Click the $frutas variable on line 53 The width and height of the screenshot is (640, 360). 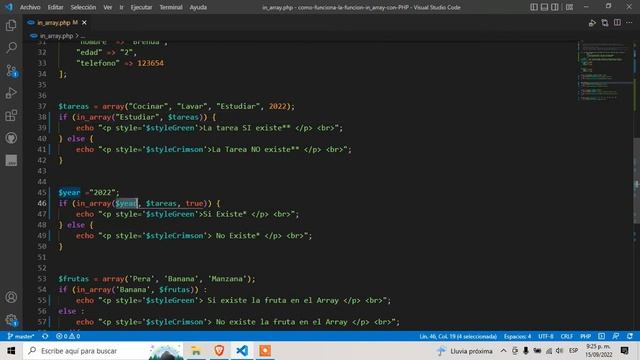coord(73,279)
